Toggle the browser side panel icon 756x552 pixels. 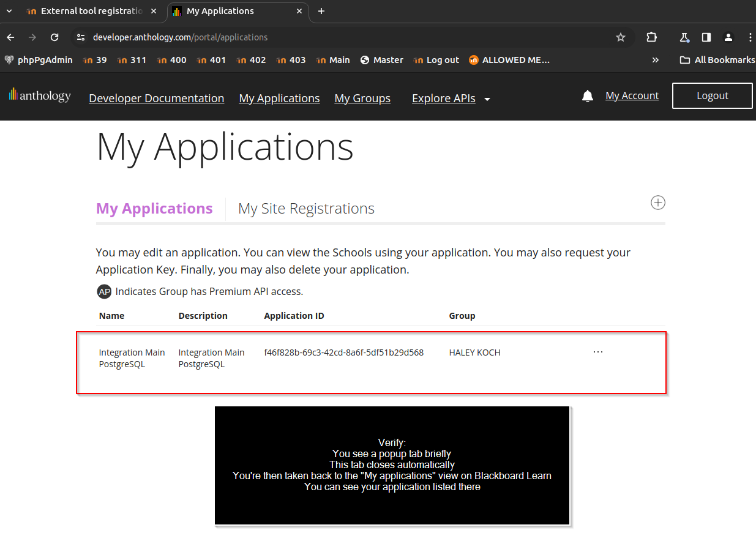(706, 37)
